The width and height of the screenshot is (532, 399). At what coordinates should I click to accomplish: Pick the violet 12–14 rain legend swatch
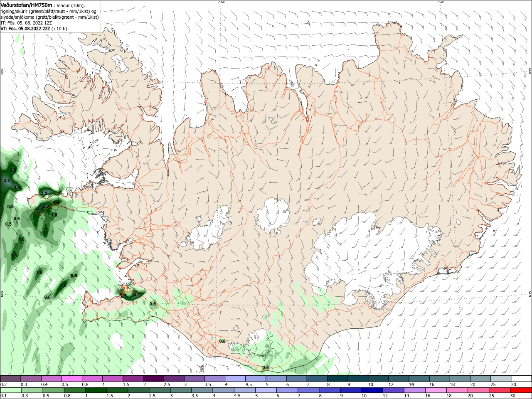point(393,390)
